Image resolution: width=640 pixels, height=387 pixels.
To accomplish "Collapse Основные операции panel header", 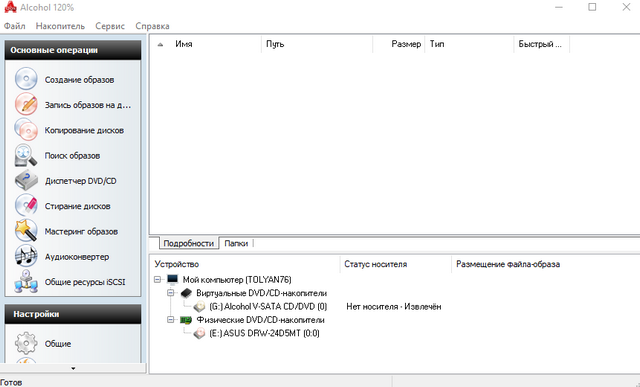I will pyautogui.click(x=73, y=50).
